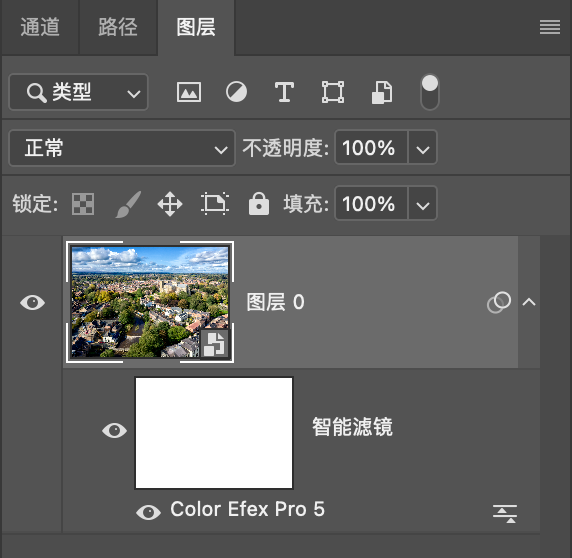Image resolution: width=572 pixels, height=558 pixels.
Task: Lock transparent pixels checkerboard icon
Action: (83, 204)
